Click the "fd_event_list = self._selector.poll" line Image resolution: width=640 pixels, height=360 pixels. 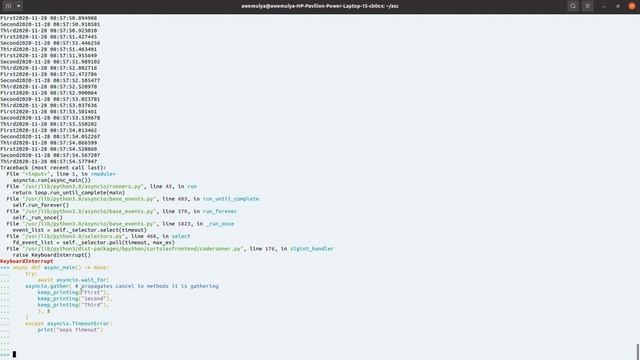coord(93,242)
